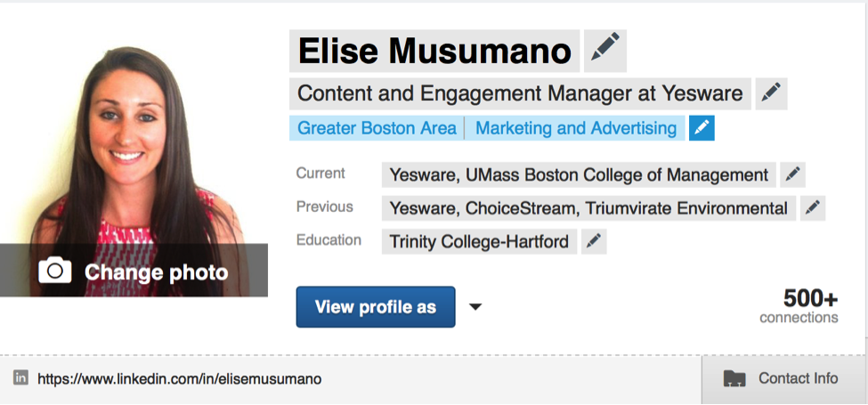Expand the arrow beside View profile as
Screen dimensions: 868x405
(475, 307)
